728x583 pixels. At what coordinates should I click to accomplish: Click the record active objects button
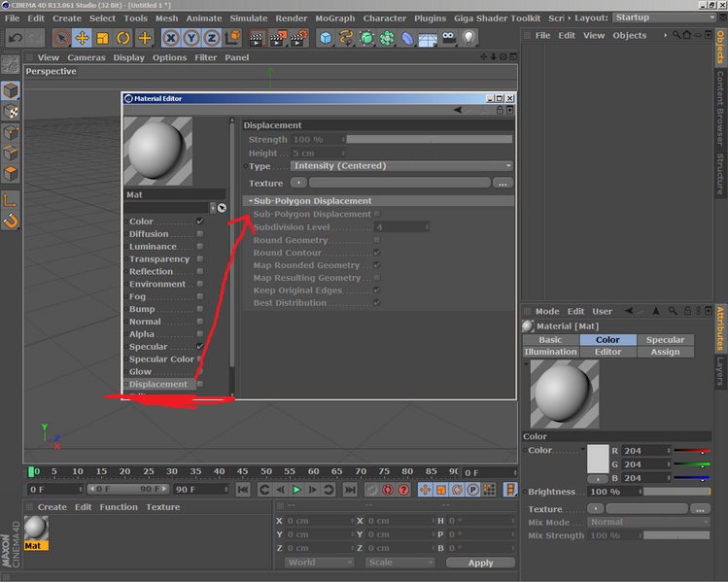click(388, 490)
